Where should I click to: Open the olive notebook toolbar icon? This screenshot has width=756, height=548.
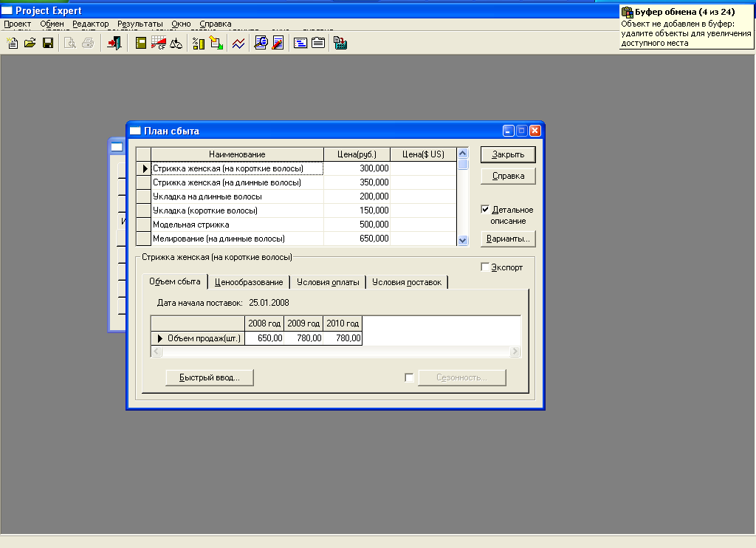pos(141,44)
